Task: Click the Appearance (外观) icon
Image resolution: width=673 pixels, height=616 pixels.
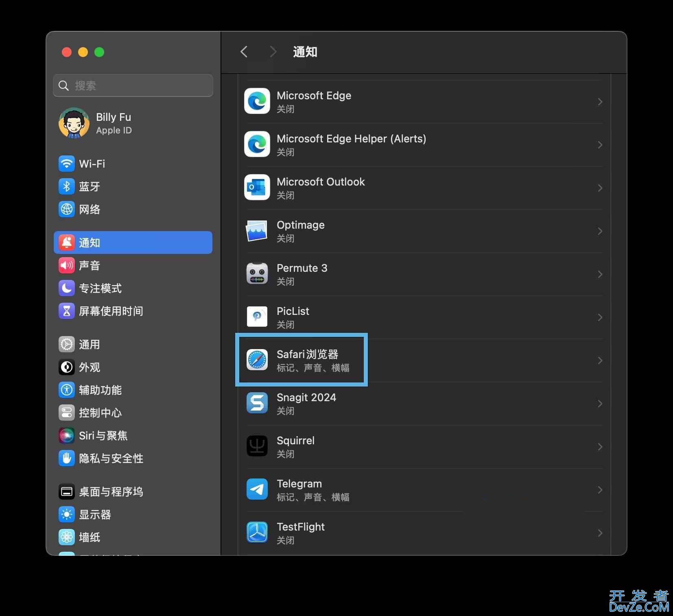Action: 67,367
